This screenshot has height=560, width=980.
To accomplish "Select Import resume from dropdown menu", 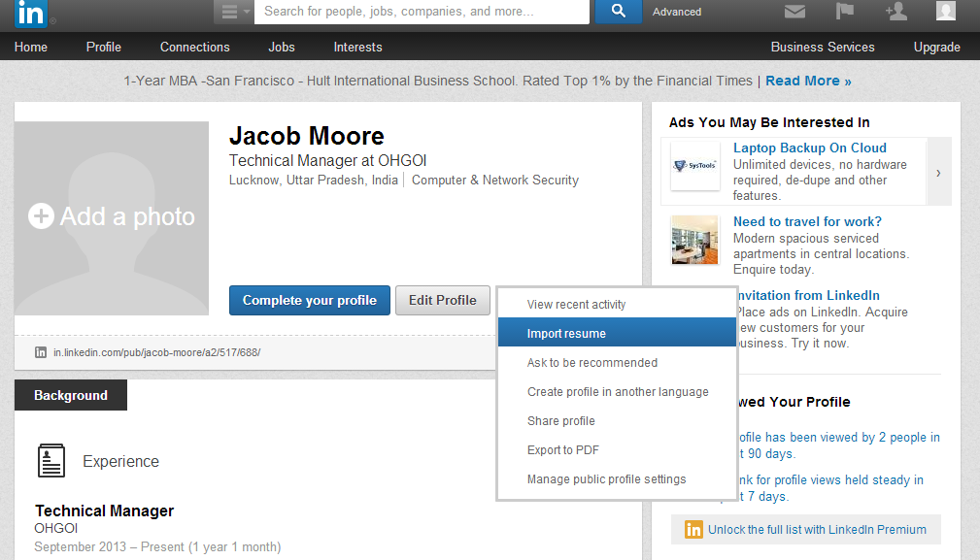I will click(x=618, y=333).
